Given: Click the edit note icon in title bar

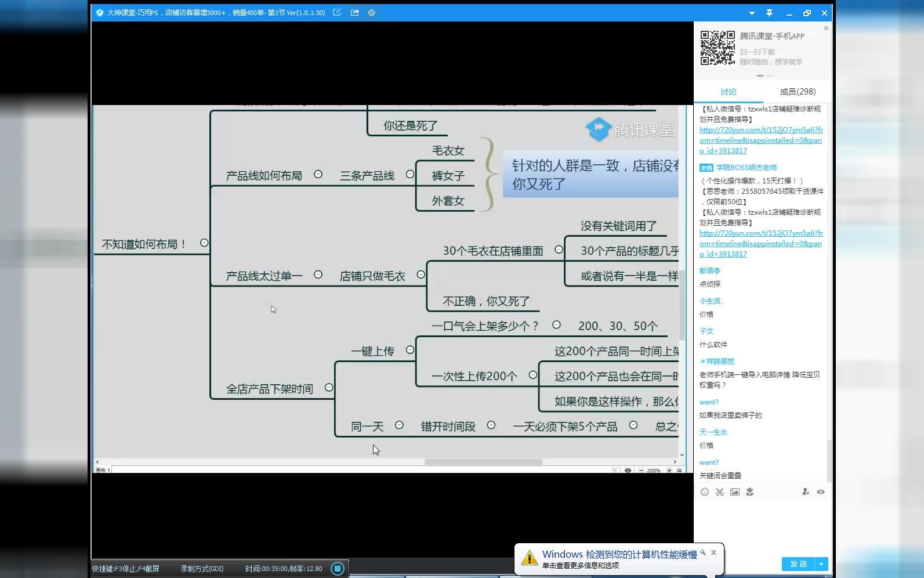Looking at the screenshot, I should (337, 12).
